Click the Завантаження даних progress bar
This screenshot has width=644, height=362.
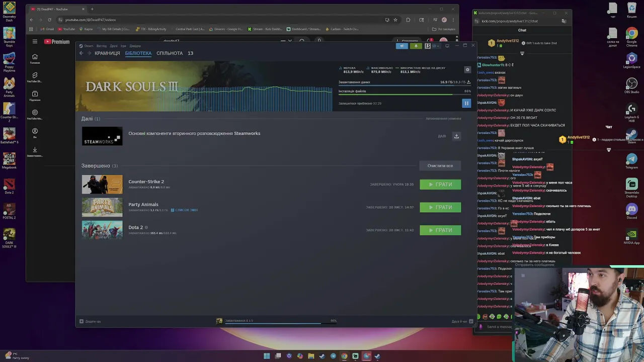pos(405,85)
